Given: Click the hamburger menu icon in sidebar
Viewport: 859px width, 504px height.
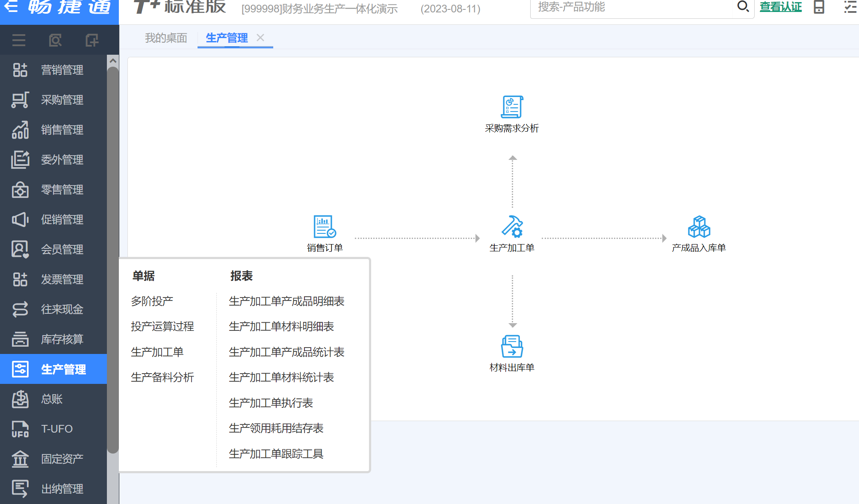Looking at the screenshot, I should click(19, 40).
